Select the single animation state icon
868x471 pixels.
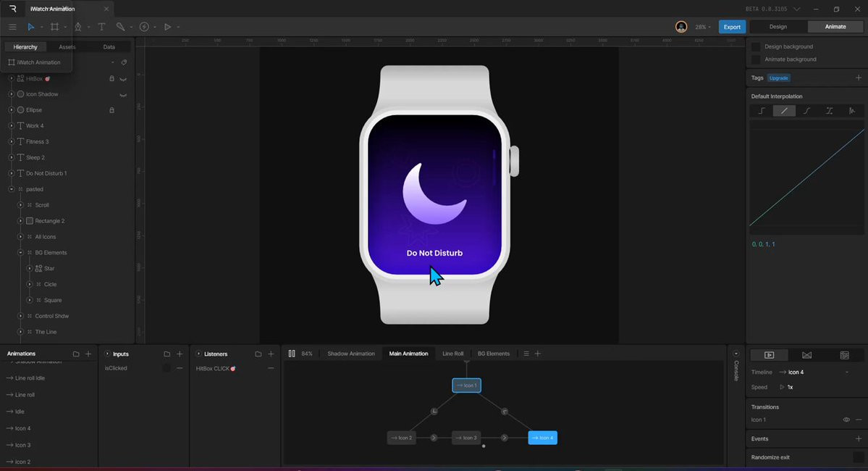click(769, 355)
